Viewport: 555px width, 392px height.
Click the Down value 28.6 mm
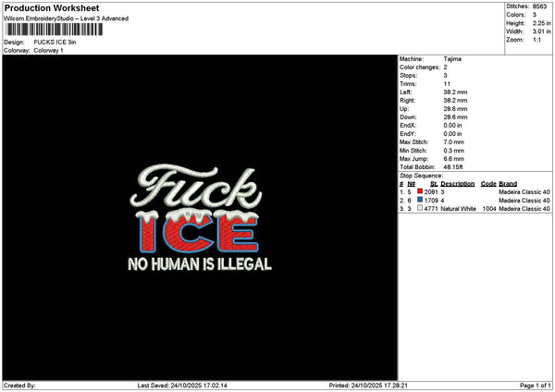point(455,117)
